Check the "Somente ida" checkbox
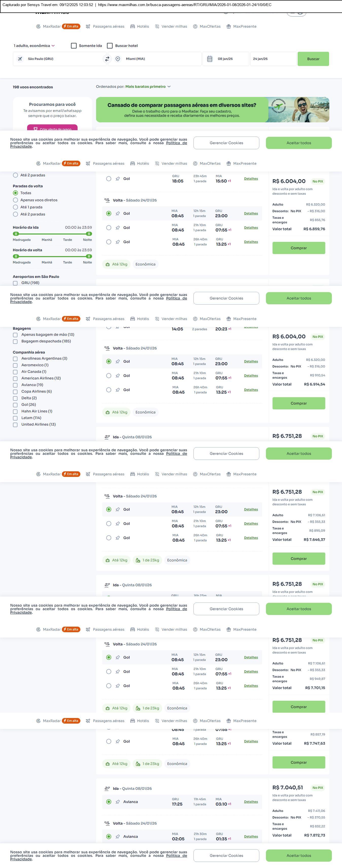The width and height of the screenshot is (342, 868). tap(74, 46)
